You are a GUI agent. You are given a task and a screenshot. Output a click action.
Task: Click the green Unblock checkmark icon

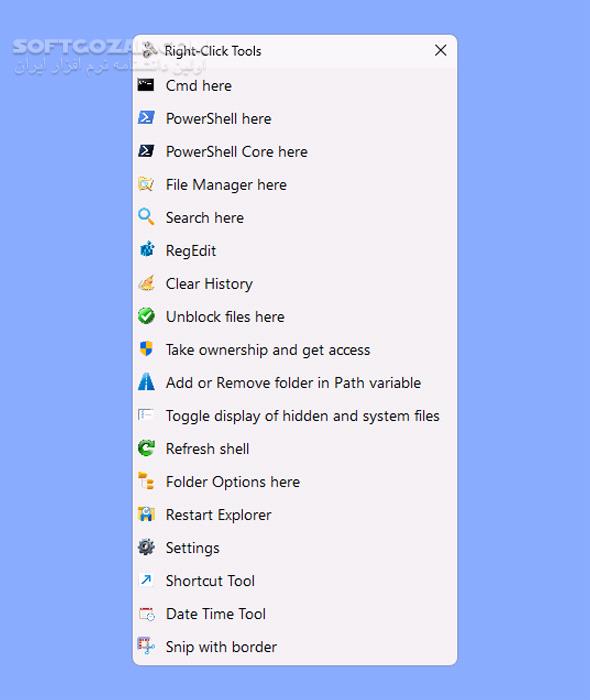(x=146, y=316)
